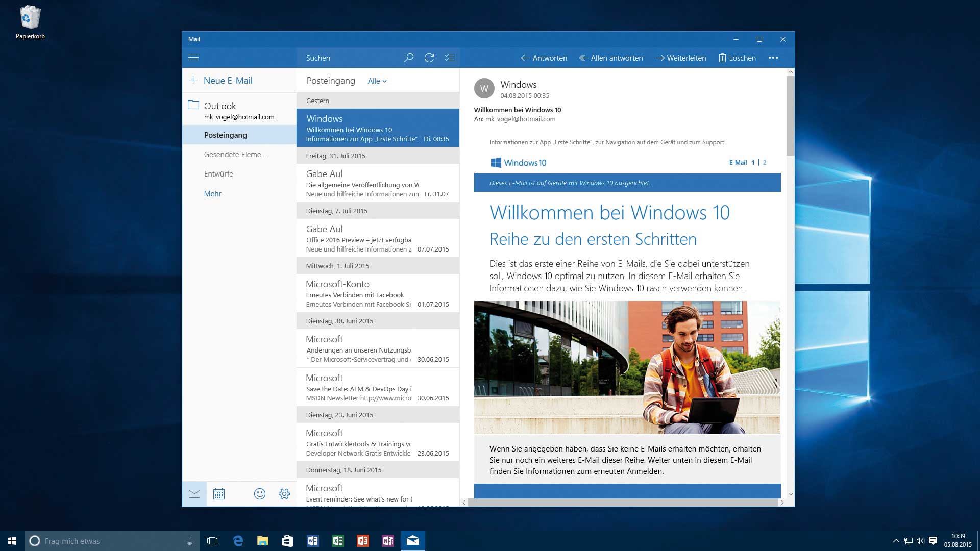This screenshot has height=551, width=980.
Task: Click Löschen to delete email
Action: (x=738, y=58)
